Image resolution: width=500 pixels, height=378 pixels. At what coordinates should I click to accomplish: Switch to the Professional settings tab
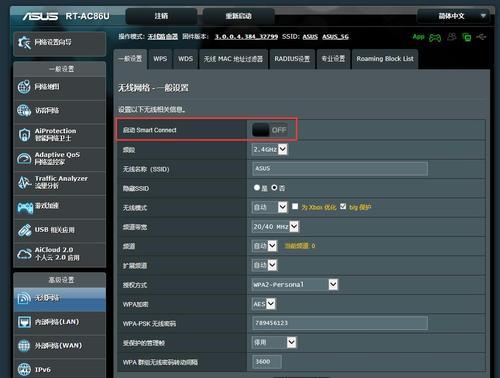333,59
